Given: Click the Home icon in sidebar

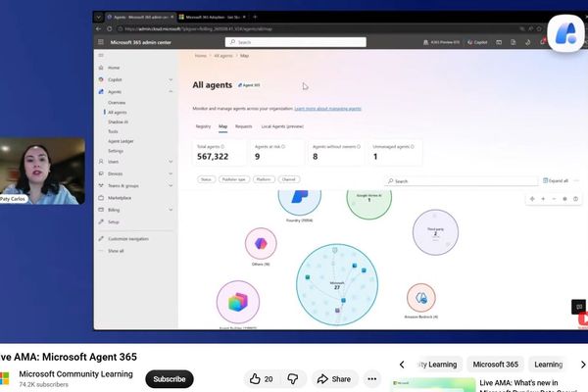Looking at the screenshot, I should pyautogui.click(x=101, y=68).
